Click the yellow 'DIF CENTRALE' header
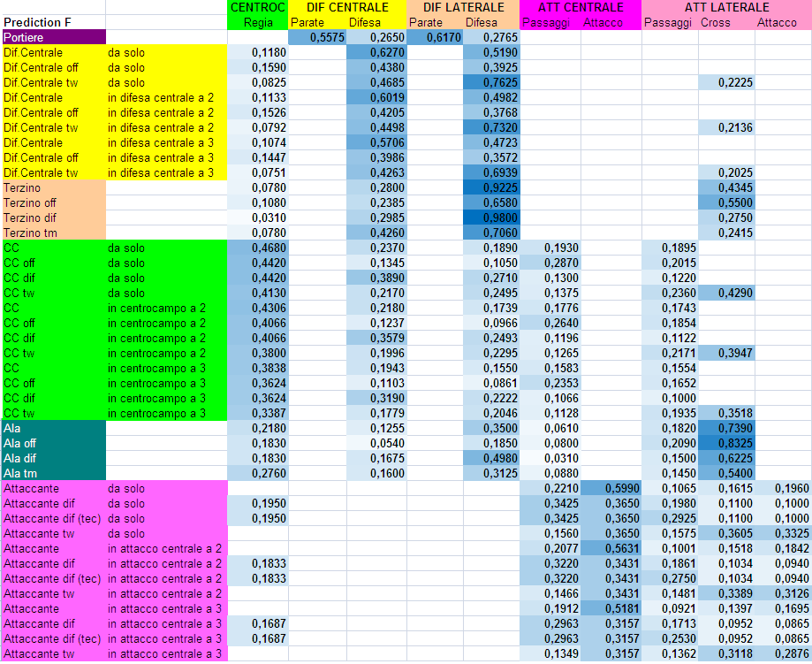812x664 pixels. coord(347,7)
